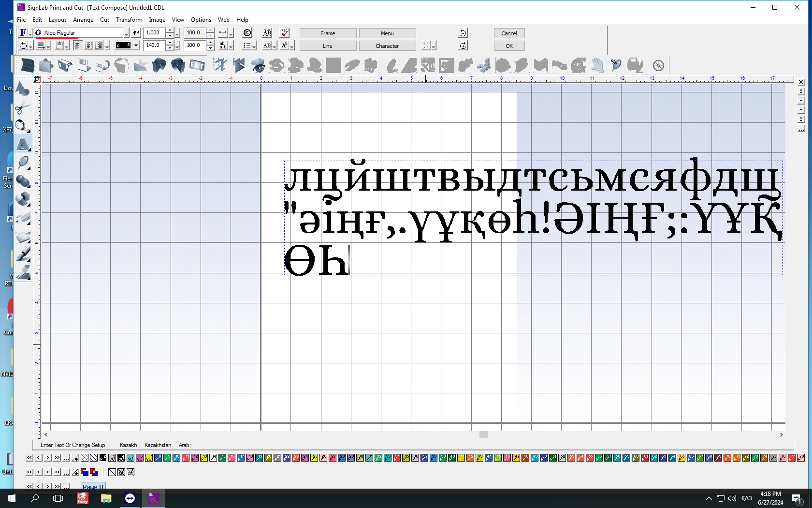Image resolution: width=812 pixels, height=508 pixels.
Task: Select the pointer shape selection tool
Action: (22, 89)
